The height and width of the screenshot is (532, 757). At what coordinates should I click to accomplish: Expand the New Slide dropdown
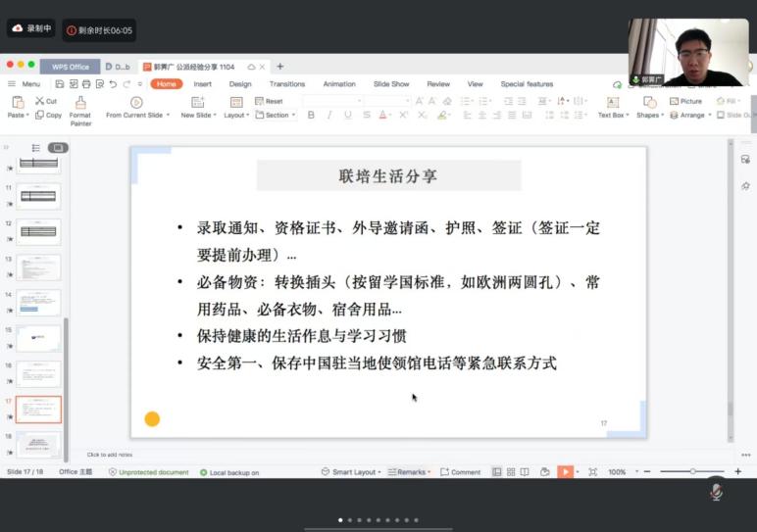click(196, 115)
